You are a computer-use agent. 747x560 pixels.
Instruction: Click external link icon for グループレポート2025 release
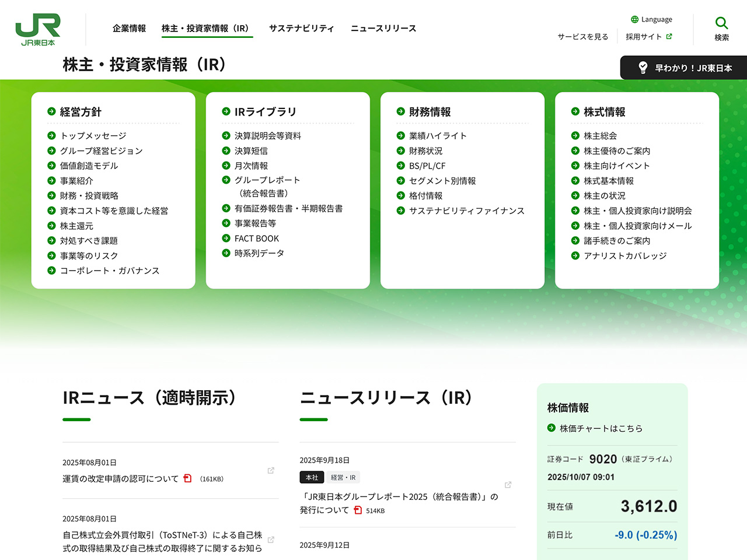coord(508,485)
